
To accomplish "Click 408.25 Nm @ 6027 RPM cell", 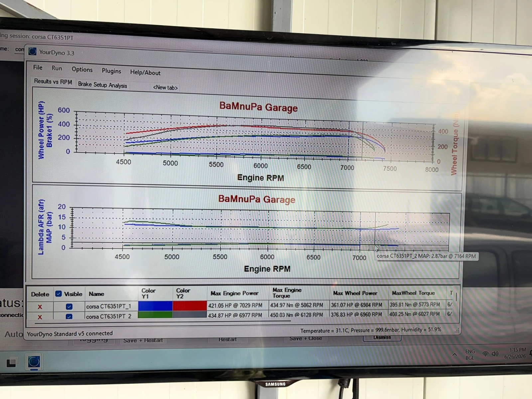I will 415,314.
